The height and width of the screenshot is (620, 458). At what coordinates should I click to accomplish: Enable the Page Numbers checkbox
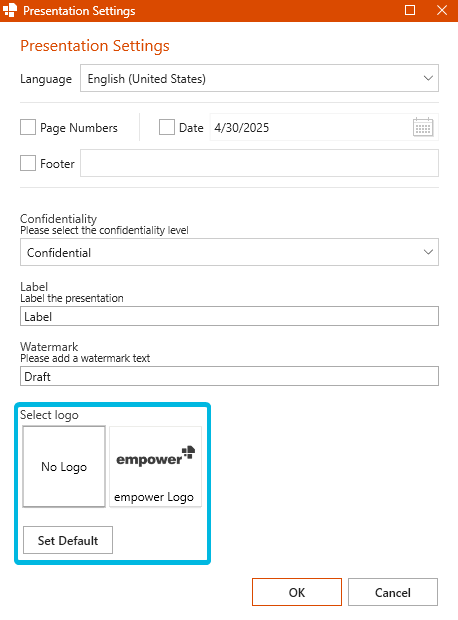click(28, 127)
